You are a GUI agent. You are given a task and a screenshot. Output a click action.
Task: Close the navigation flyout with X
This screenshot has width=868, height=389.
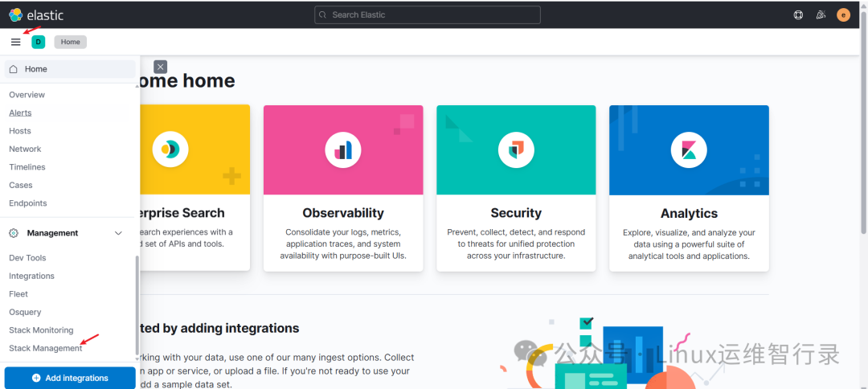[x=161, y=67]
